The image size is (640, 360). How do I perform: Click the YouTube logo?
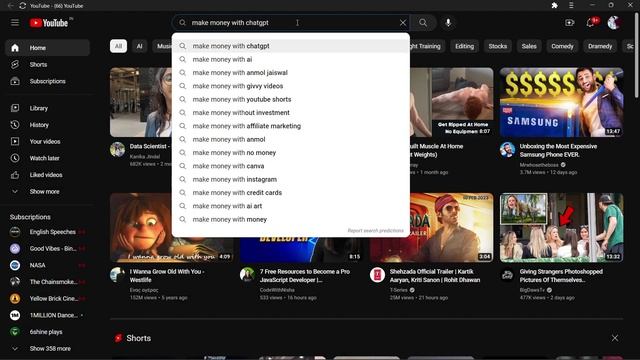tap(49, 23)
